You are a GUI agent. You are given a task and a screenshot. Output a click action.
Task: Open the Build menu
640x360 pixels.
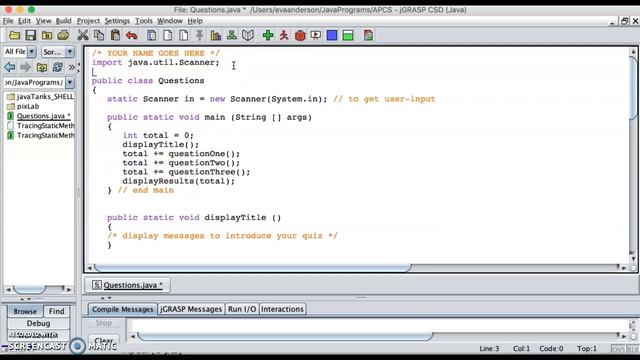click(x=63, y=21)
